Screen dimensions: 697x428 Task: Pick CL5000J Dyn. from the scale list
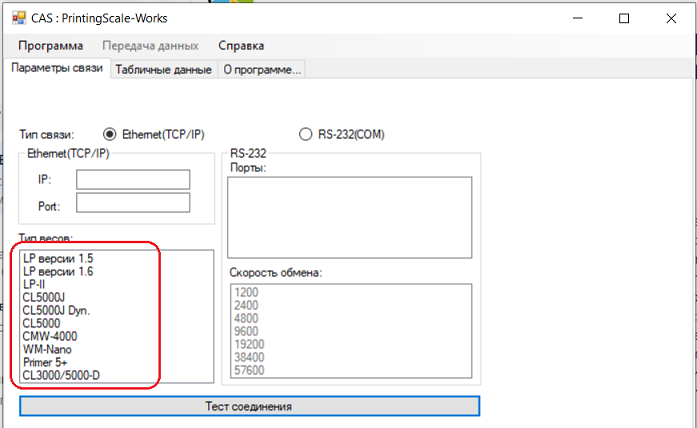(56, 310)
